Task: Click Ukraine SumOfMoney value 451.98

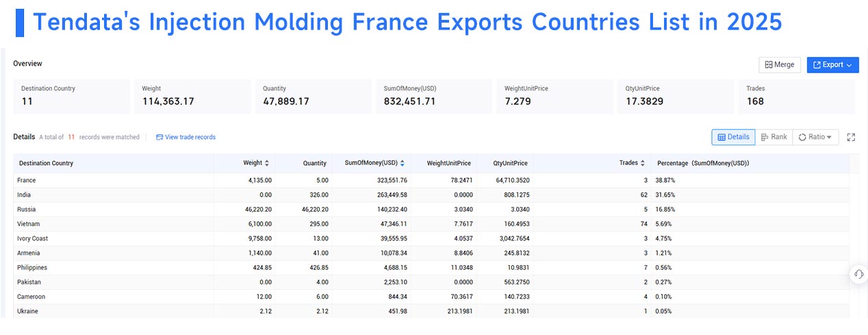Action: click(x=398, y=311)
